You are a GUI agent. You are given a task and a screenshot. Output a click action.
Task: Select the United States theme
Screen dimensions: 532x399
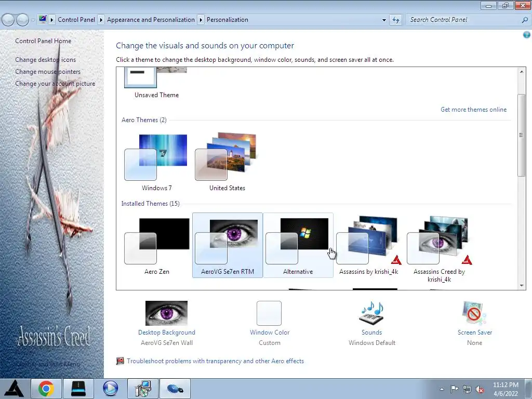[x=227, y=163]
